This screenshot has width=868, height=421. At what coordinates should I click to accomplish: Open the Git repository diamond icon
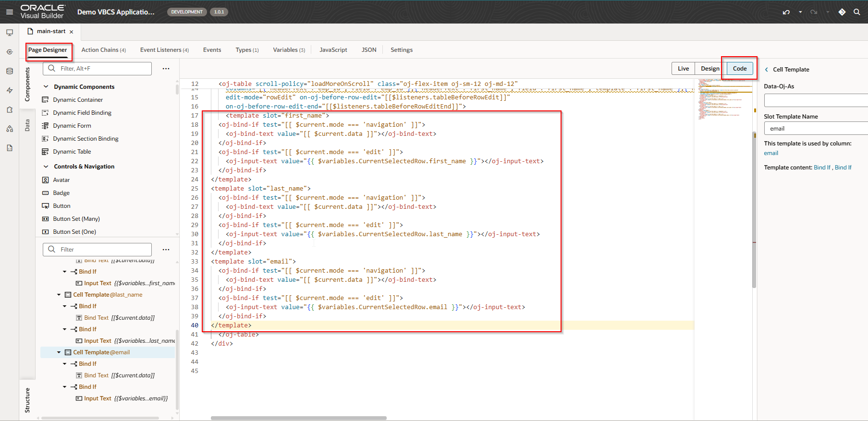pyautogui.click(x=842, y=12)
